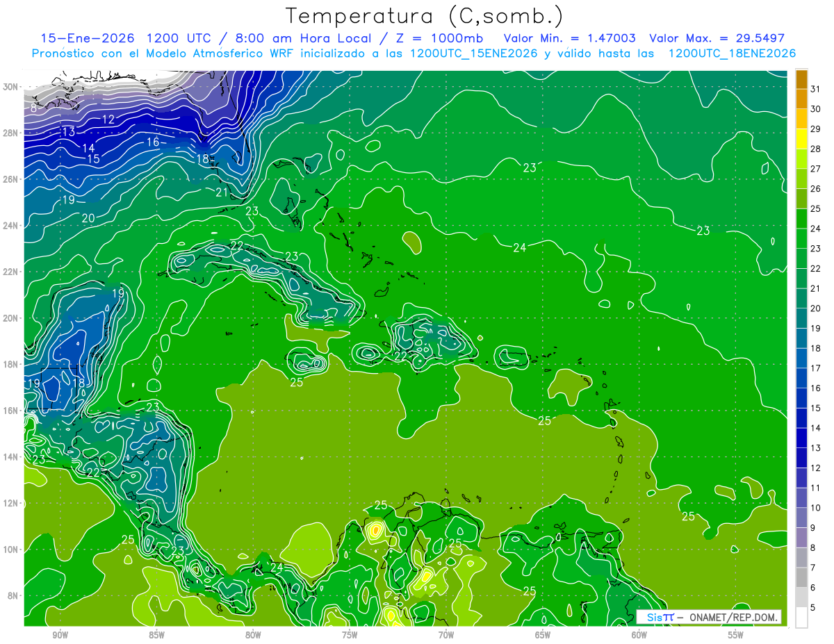Click the "90W" longitude axis label
The image size is (834, 644).
[60, 635]
